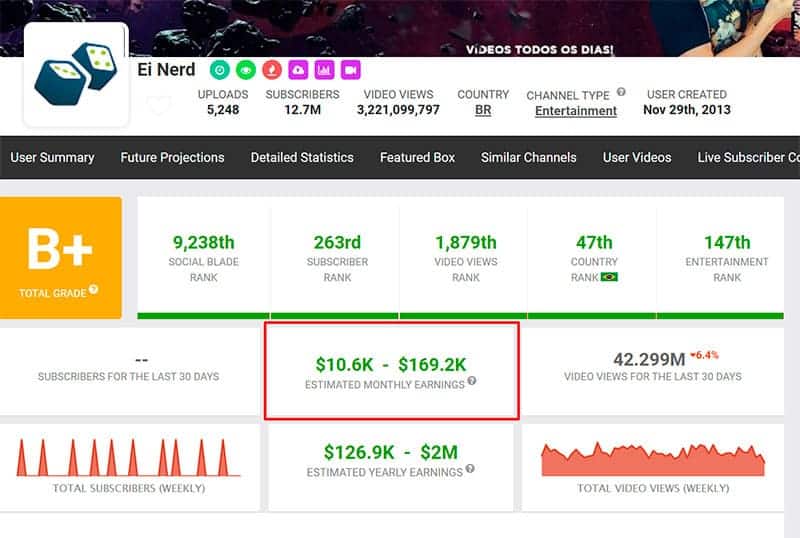
Task: Click the 9,238th Social Blade rank
Action: pos(204,242)
